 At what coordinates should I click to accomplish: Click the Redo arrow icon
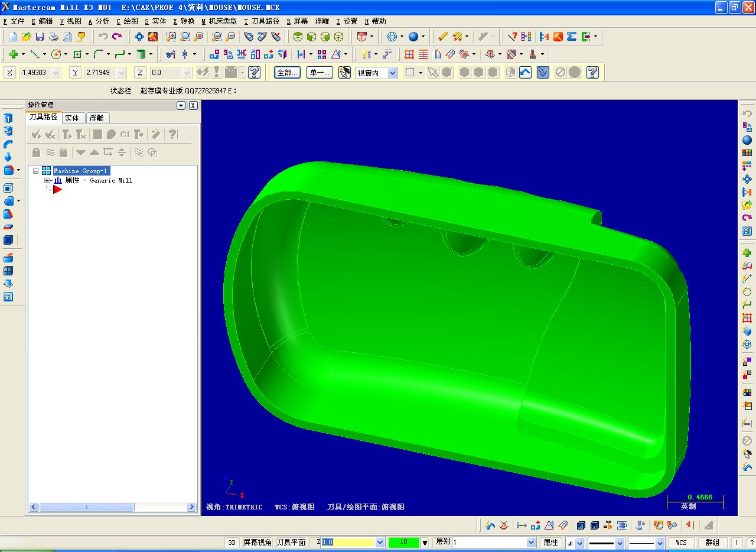coord(117,37)
